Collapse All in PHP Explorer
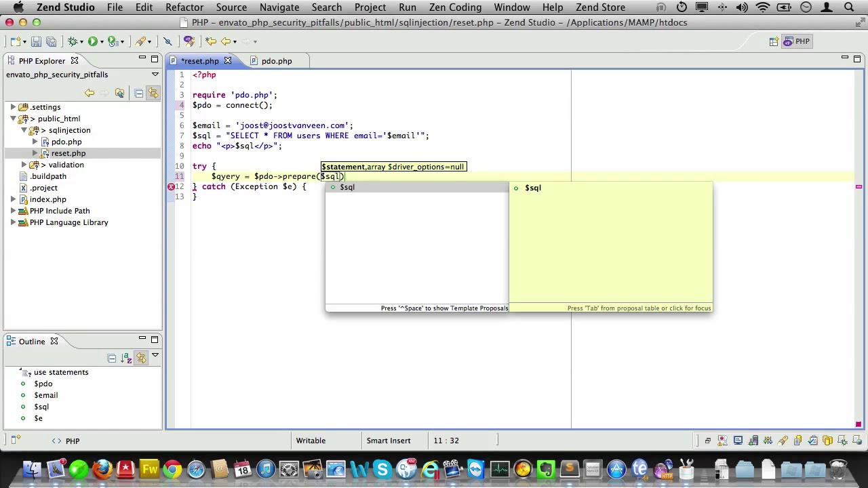This screenshot has width=868, height=488. [139, 93]
